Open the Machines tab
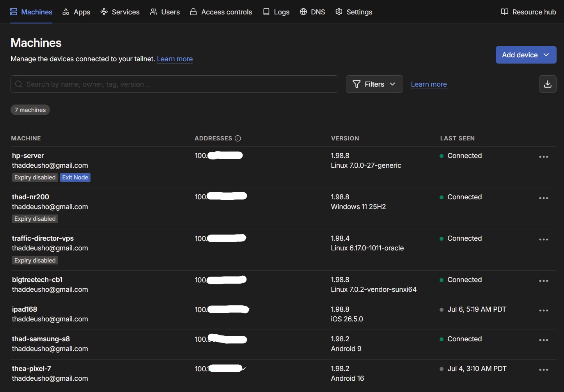 click(x=31, y=12)
